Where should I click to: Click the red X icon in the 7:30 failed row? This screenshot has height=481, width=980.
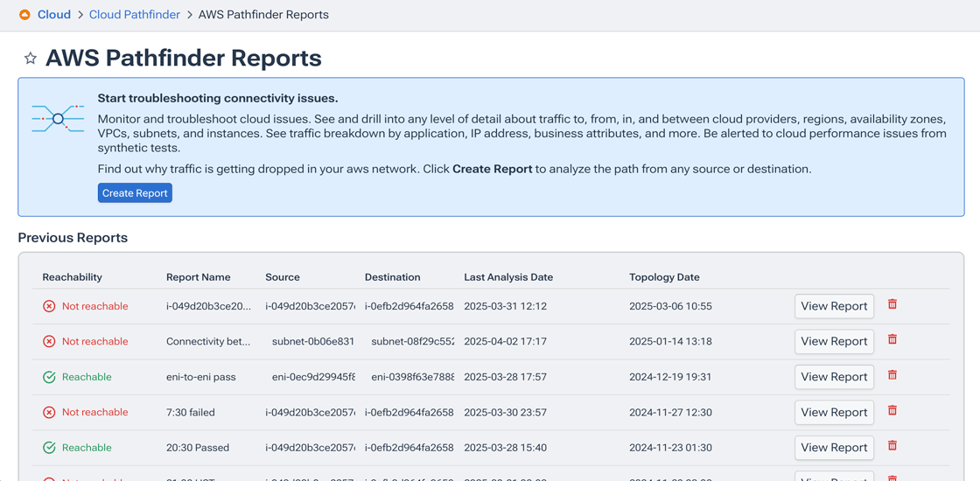point(49,412)
